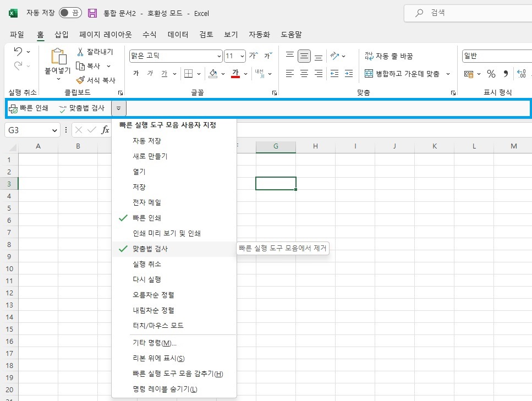Image resolution: width=532 pixels, height=401 pixels.
Task: Check New (새로 만들기) menu item
Action: pos(174,156)
